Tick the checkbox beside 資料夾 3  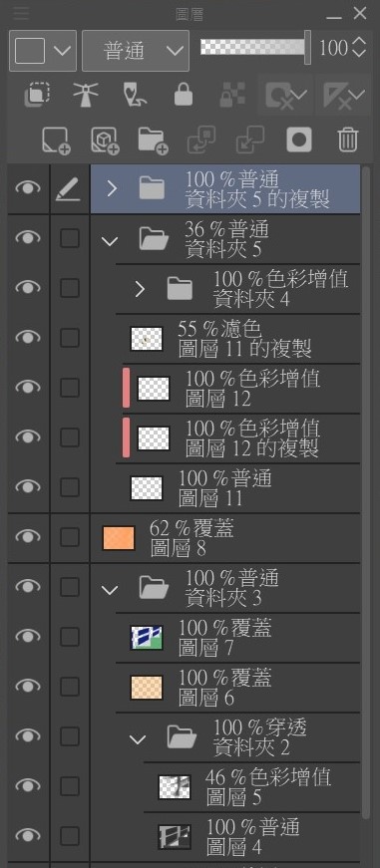pos(69,587)
